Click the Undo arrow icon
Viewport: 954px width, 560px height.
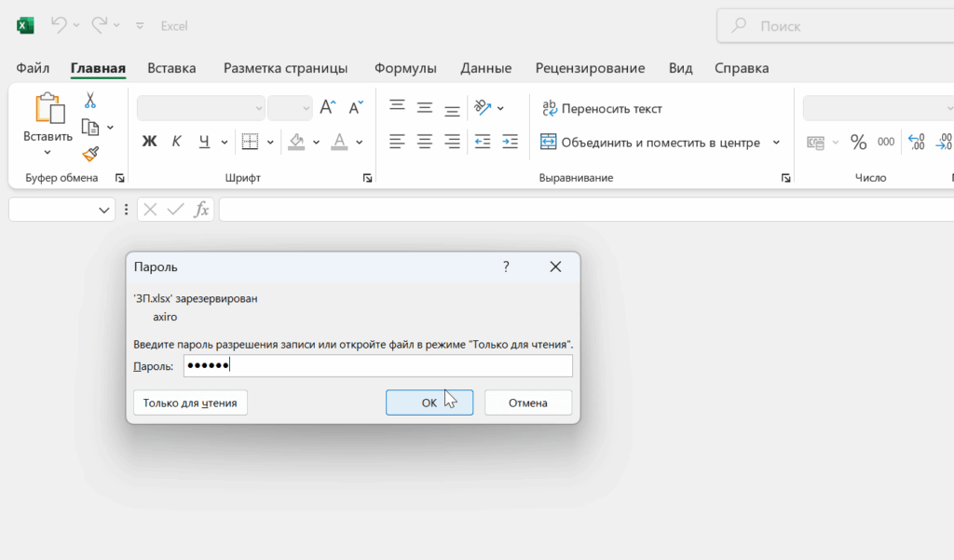pyautogui.click(x=59, y=25)
